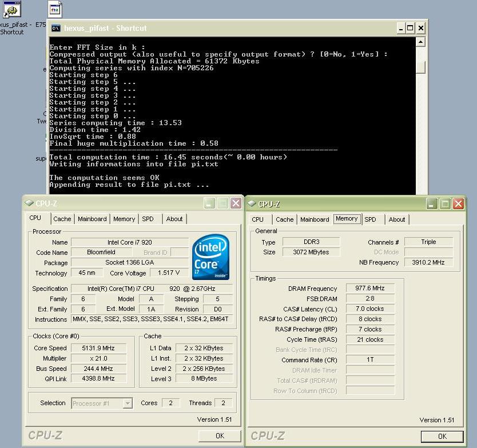The width and height of the screenshot is (477, 448).
Task: Open About tab in right CPU-Z window
Action: coord(397,219)
